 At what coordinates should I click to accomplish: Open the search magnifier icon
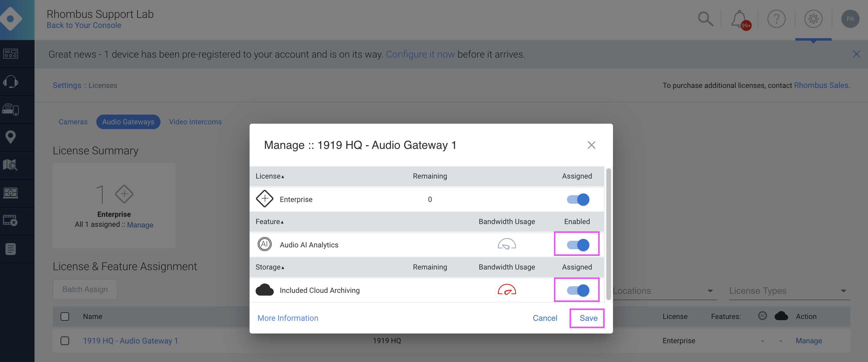705,19
